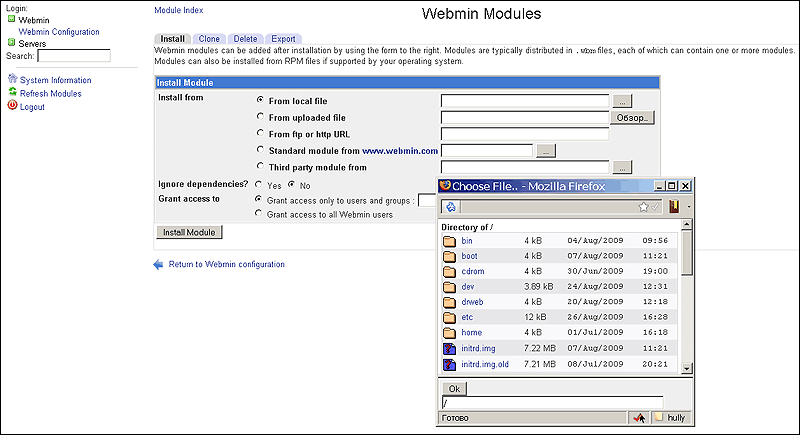The width and height of the screenshot is (806, 443).
Task: Open the Module Index link
Action: pyautogui.click(x=179, y=10)
